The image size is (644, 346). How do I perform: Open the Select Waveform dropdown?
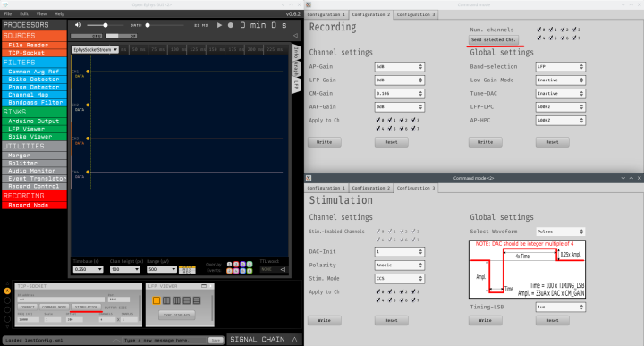click(560, 232)
